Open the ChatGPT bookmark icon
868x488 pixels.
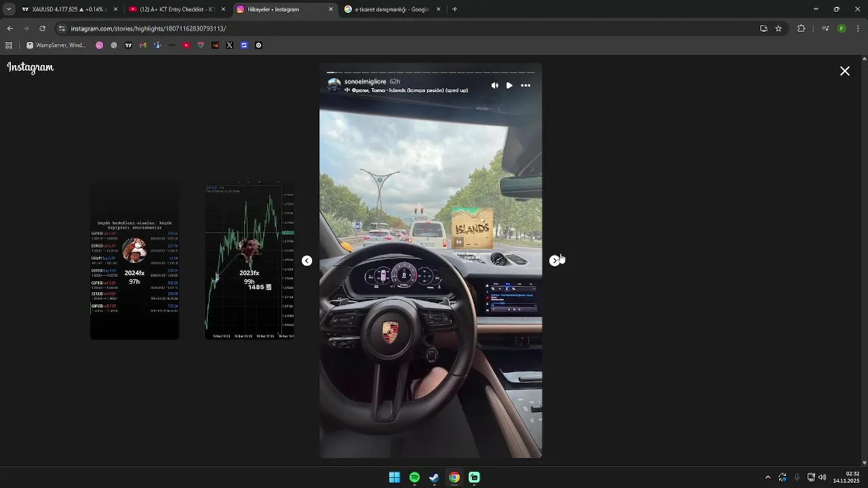tap(114, 45)
